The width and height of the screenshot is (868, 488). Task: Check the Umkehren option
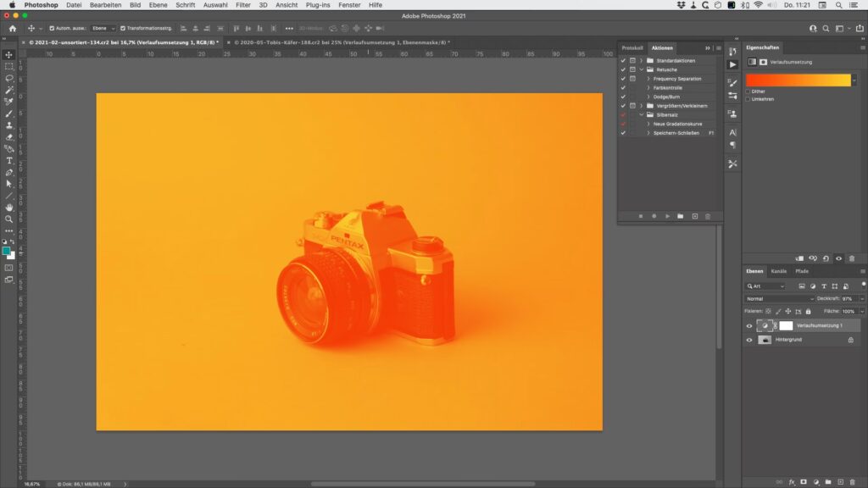pyautogui.click(x=748, y=99)
